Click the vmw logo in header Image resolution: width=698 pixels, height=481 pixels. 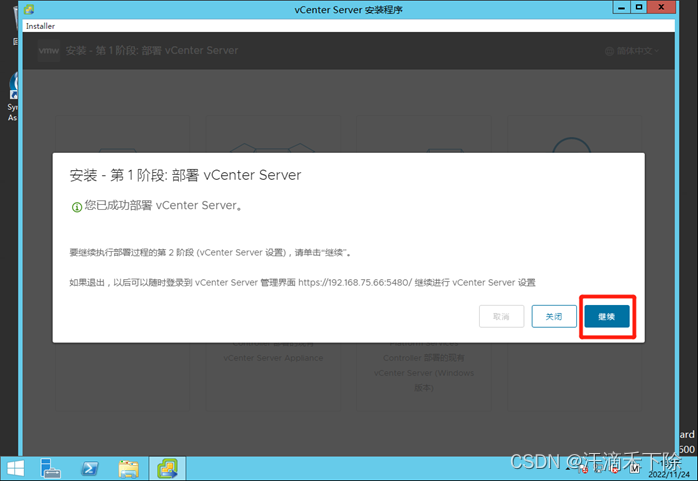click(x=49, y=50)
